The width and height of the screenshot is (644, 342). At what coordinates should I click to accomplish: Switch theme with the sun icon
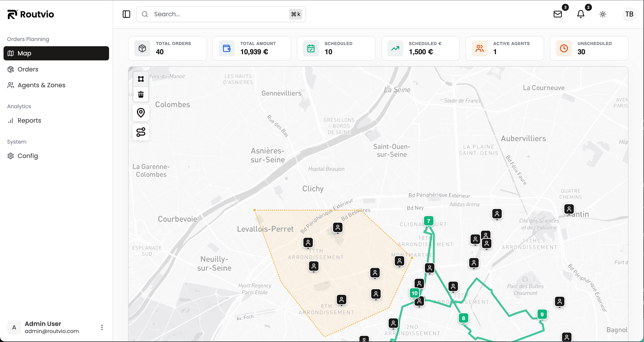603,14
